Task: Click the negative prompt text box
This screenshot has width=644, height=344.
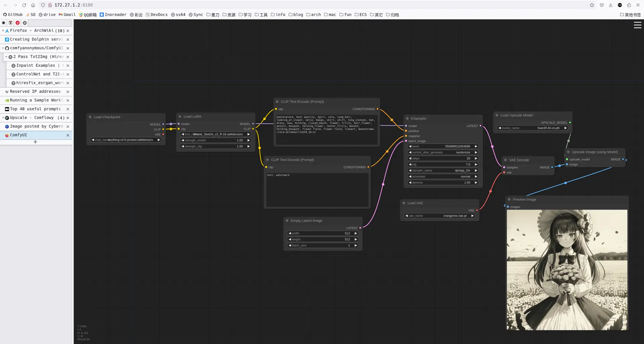Action: [317, 189]
